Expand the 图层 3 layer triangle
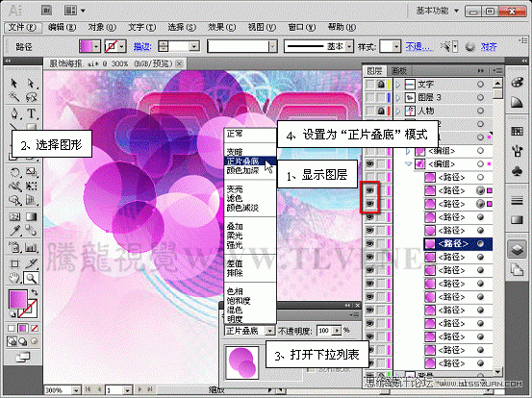The width and height of the screenshot is (532, 398). [398, 98]
